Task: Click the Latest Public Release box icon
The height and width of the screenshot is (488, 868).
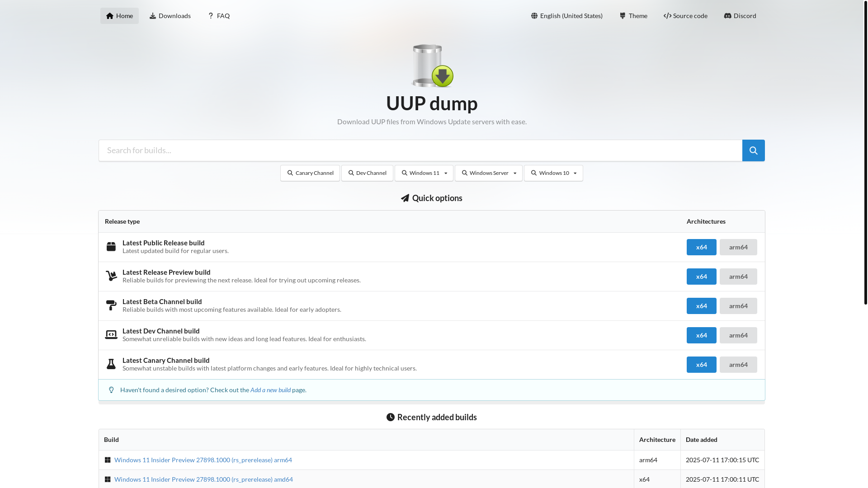Action: pos(111,247)
